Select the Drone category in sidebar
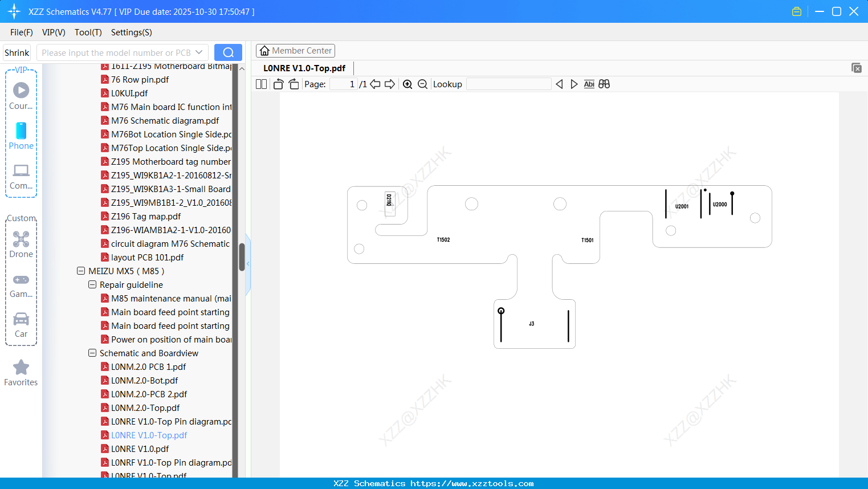This screenshot has height=489, width=868. [21, 244]
